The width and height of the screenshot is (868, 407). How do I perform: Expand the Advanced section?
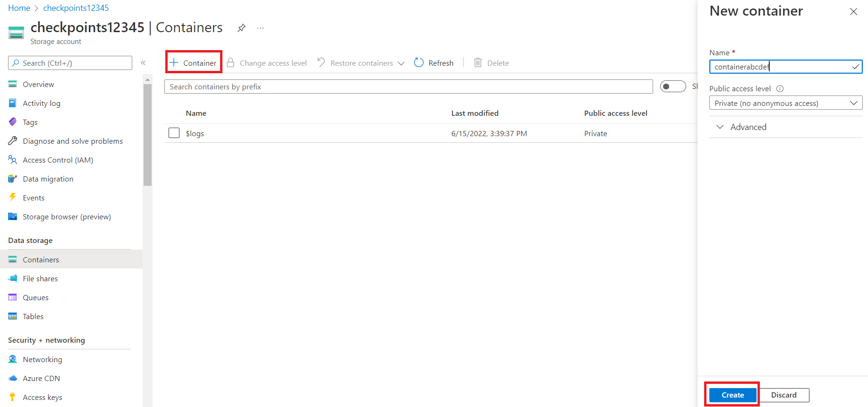pos(741,127)
